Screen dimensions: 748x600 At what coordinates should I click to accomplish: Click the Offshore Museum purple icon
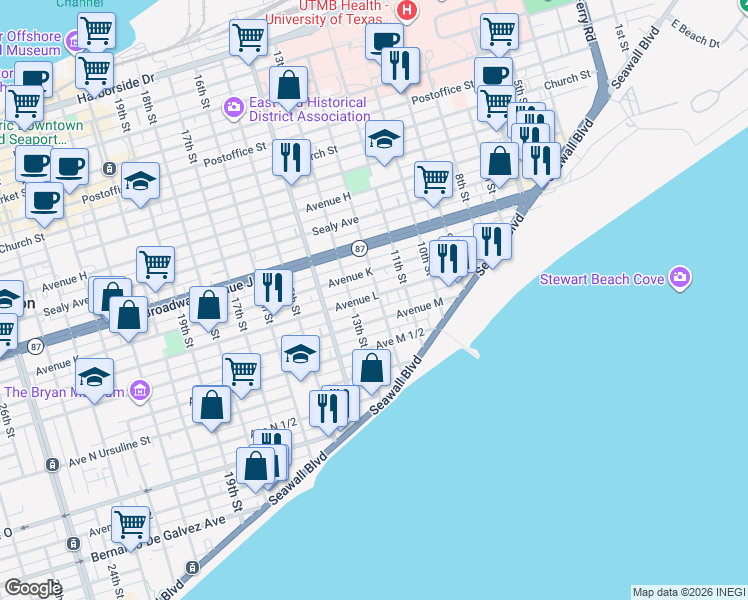click(x=74, y=41)
